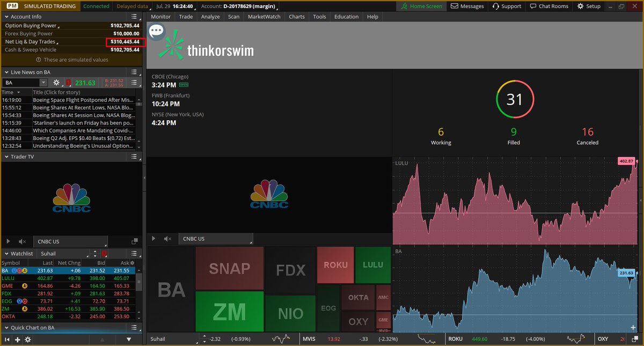The width and height of the screenshot is (644, 346).
Task: Play the main CNBC video in center panel
Action: coord(154,239)
